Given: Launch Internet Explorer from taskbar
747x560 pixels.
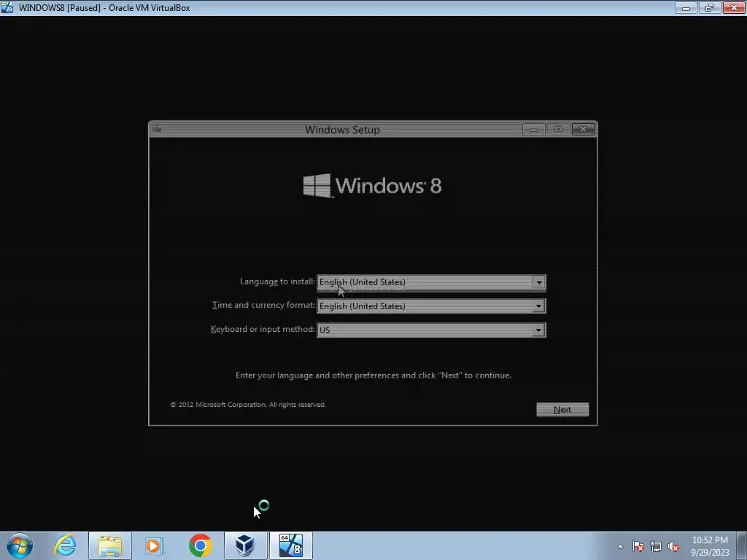Looking at the screenshot, I should pyautogui.click(x=65, y=545).
